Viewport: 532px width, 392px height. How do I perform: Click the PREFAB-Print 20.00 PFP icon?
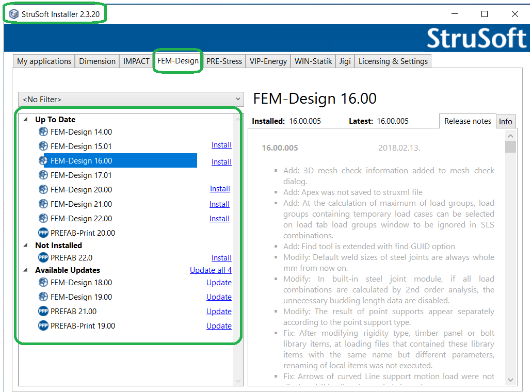[43, 233]
